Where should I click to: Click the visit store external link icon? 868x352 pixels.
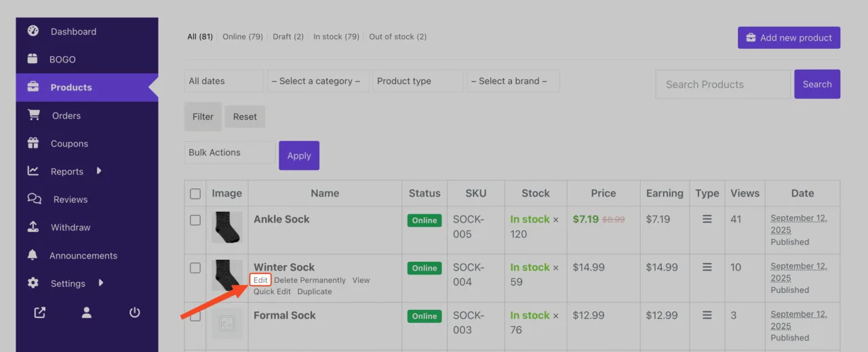click(x=40, y=312)
